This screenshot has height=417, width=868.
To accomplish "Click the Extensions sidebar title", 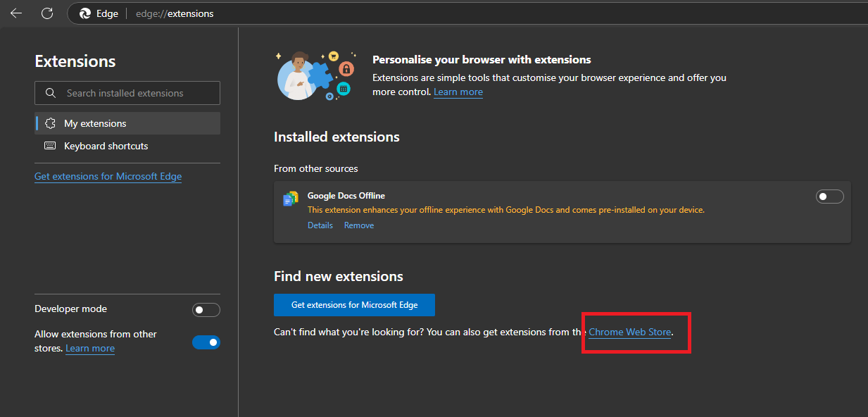I will [x=75, y=61].
